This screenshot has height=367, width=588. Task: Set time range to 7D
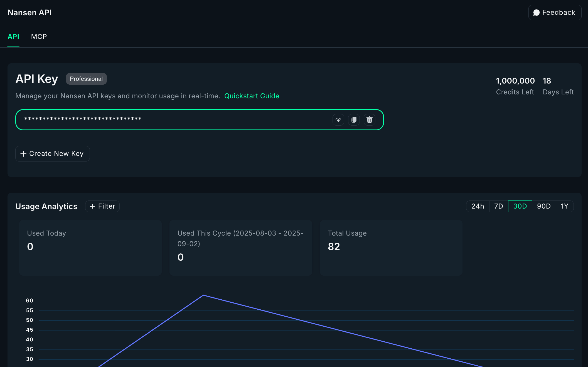(498, 206)
